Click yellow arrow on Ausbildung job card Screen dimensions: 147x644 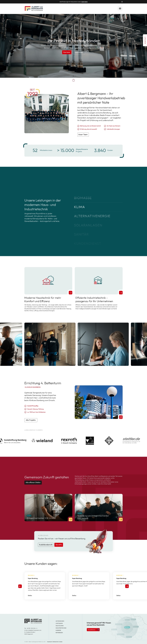(x=121, y=519)
